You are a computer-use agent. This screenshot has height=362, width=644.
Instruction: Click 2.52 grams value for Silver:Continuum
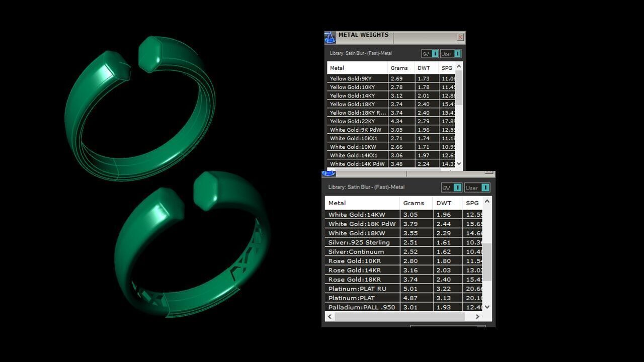tap(411, 251)
